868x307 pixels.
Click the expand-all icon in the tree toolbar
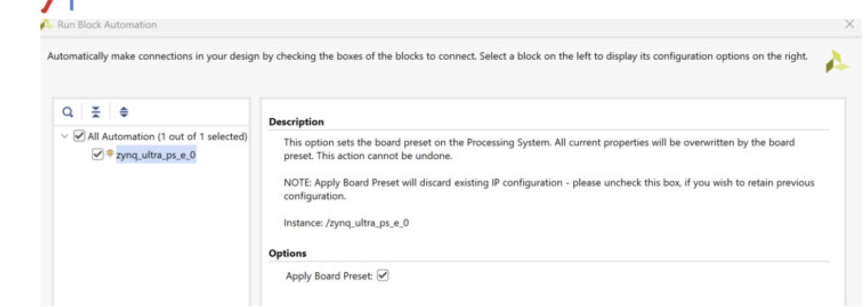click(x=123, y=111)
